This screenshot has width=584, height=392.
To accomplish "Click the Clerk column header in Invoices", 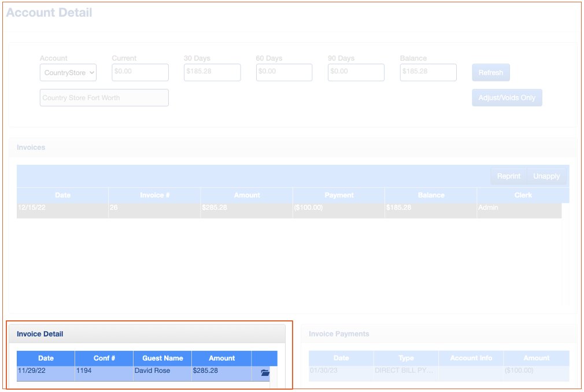I will (x=523, y=195).
